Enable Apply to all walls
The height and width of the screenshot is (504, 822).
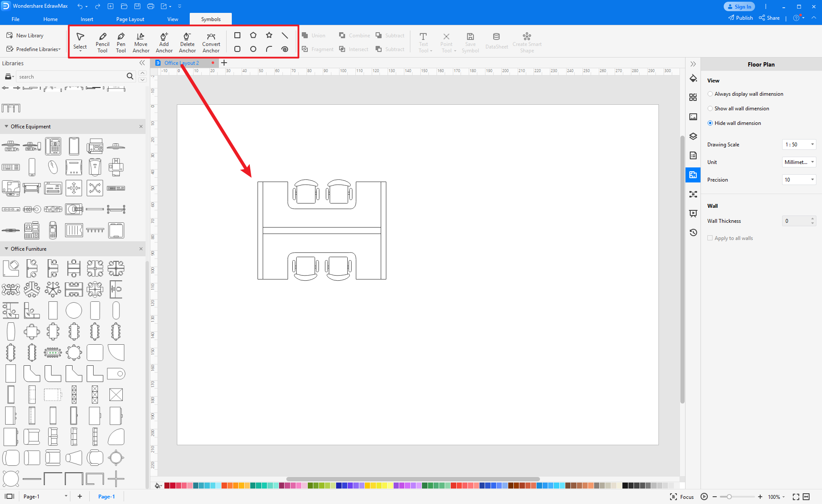click(711, 238)
